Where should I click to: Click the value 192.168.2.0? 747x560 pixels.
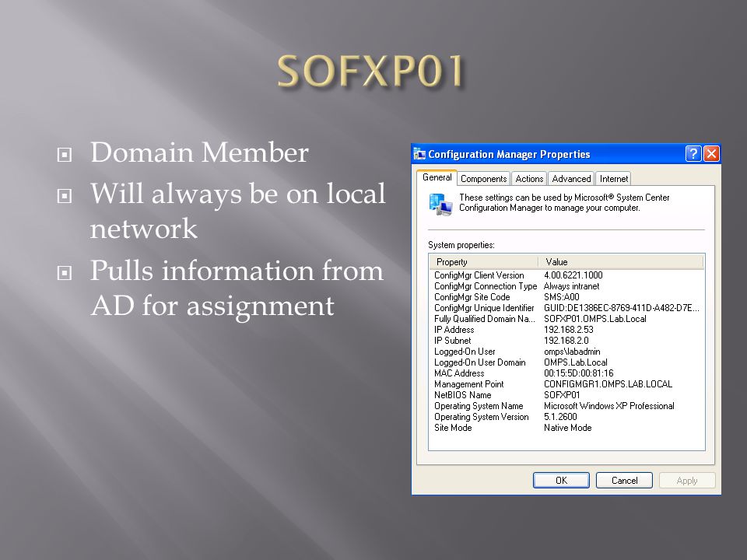(x=566, y=341)
